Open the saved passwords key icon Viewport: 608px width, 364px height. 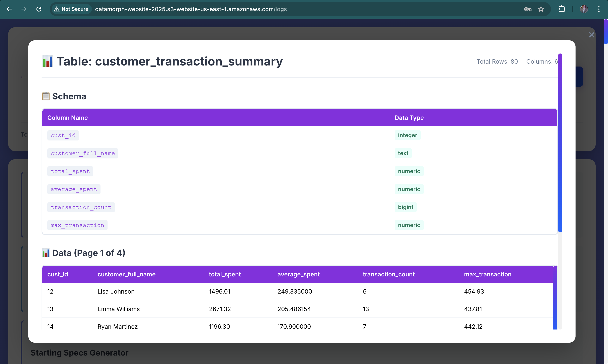[528, 9]
